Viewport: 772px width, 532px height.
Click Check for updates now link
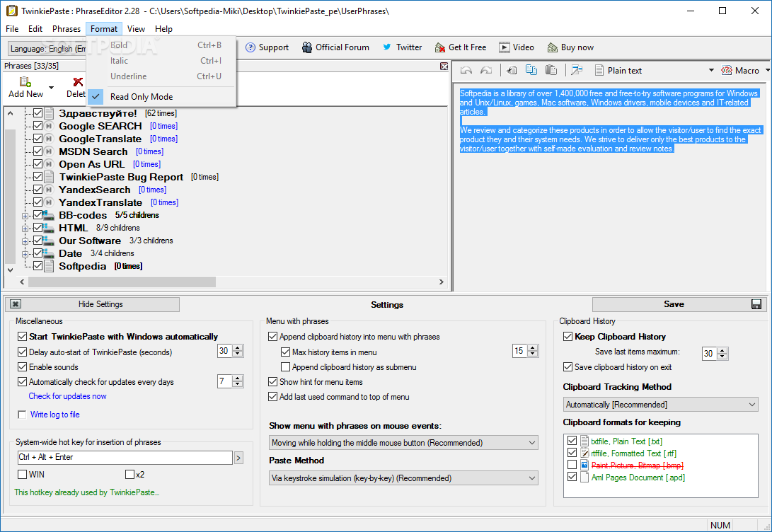pos(67,396)
